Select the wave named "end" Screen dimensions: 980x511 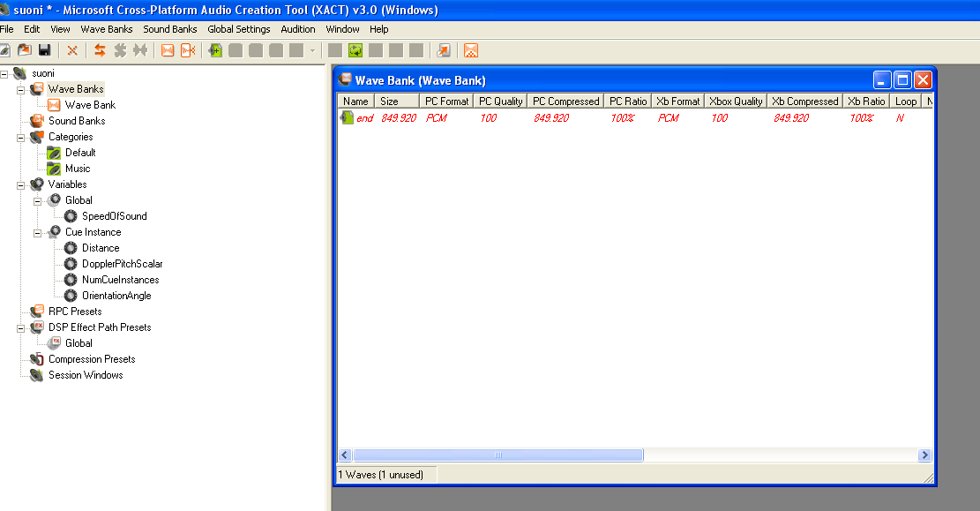[x=365, y=118]
